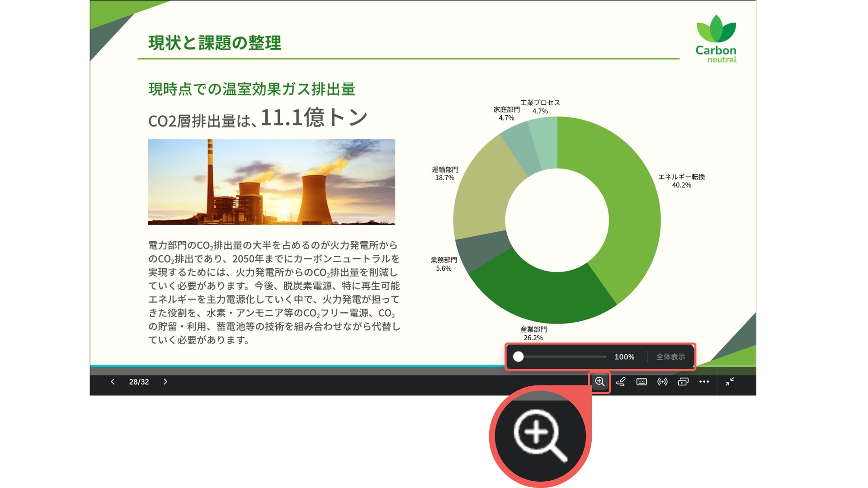Screen dimensions: 868x488
Task: Click the slide title 現状と課題の整理
Action: click(215, 43)
